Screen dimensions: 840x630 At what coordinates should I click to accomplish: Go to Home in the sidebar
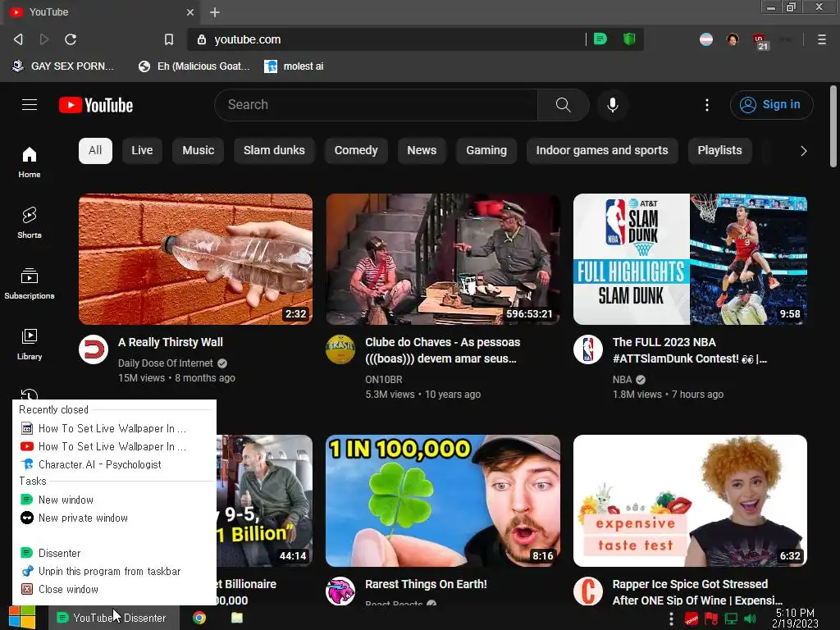click(30, 162)
